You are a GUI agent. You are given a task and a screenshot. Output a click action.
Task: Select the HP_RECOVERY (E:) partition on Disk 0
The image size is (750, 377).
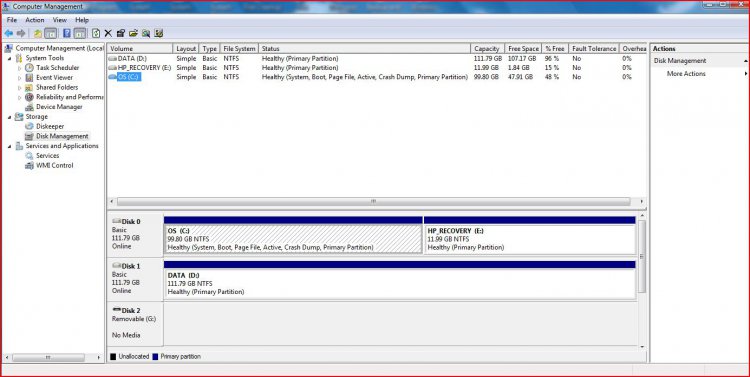[x=529, y=239]
